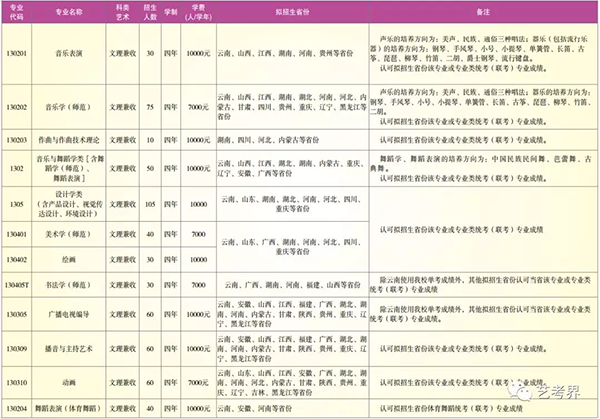Click tuition 7000元 in the 动画 row

coord(198,383)
